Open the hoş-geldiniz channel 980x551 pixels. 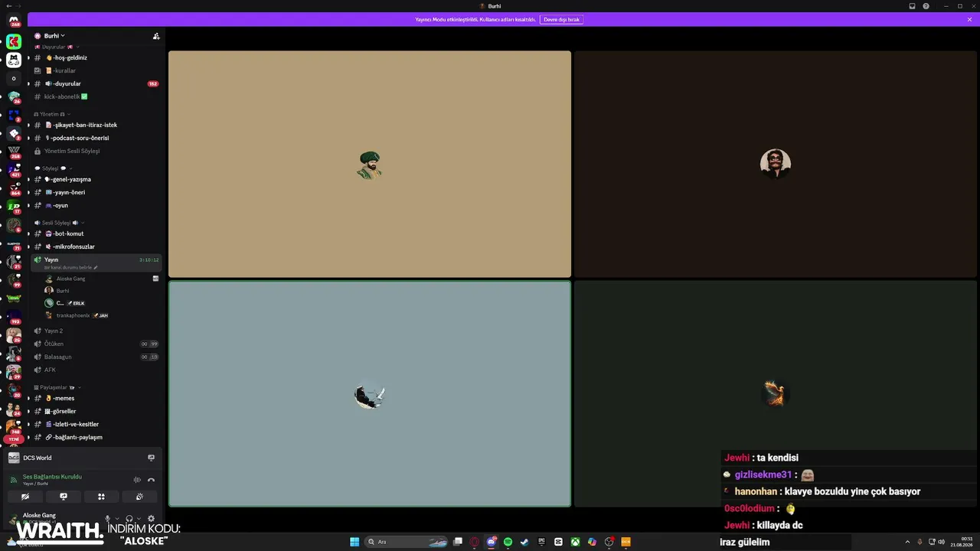click(96, 57)
